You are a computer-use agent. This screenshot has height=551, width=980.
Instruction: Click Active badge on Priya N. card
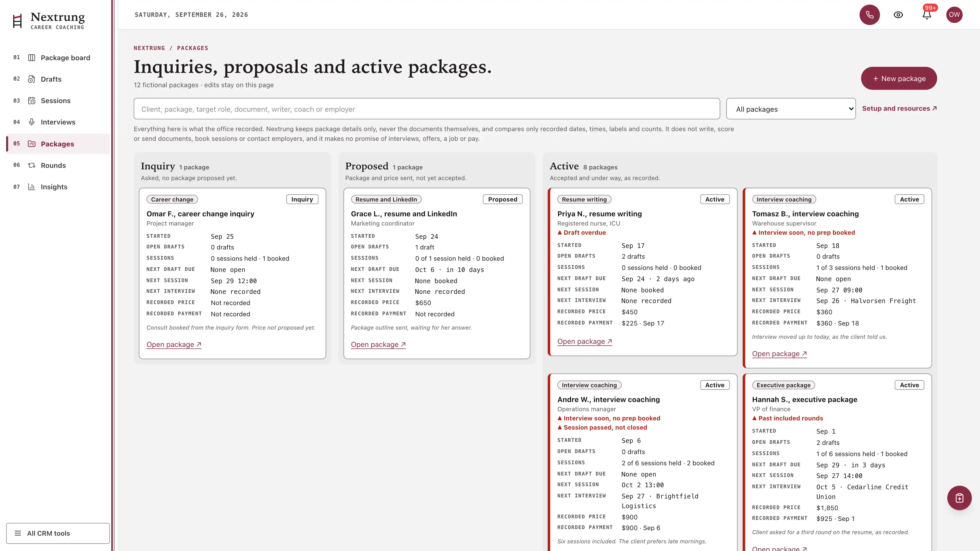coord(715,199)
